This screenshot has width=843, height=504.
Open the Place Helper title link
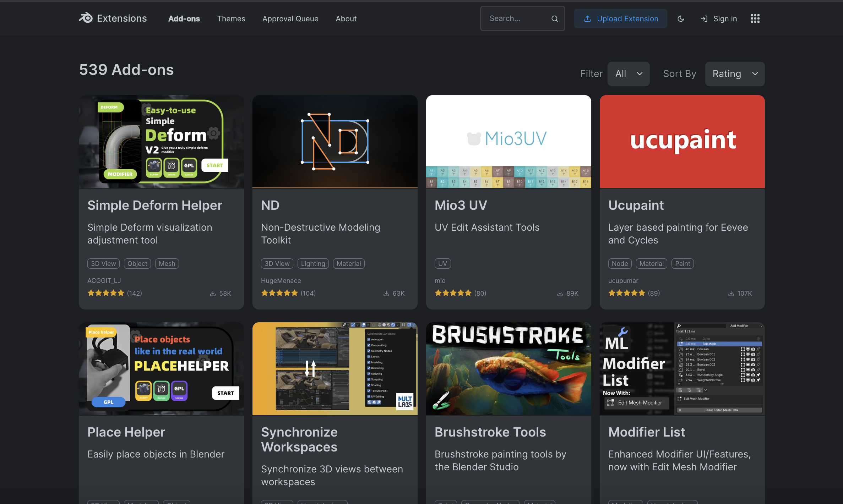(126, 432)
